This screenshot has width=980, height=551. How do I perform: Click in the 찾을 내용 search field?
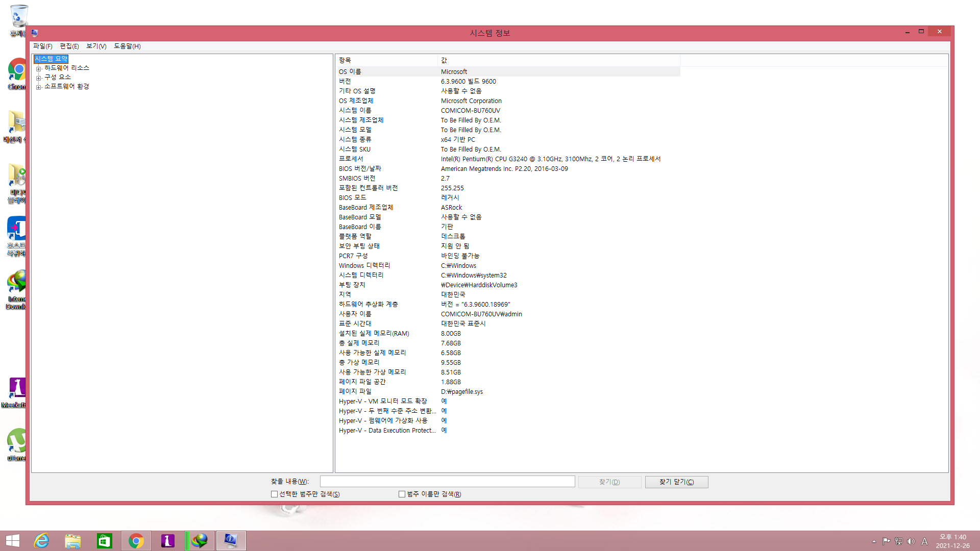(447, 482)
